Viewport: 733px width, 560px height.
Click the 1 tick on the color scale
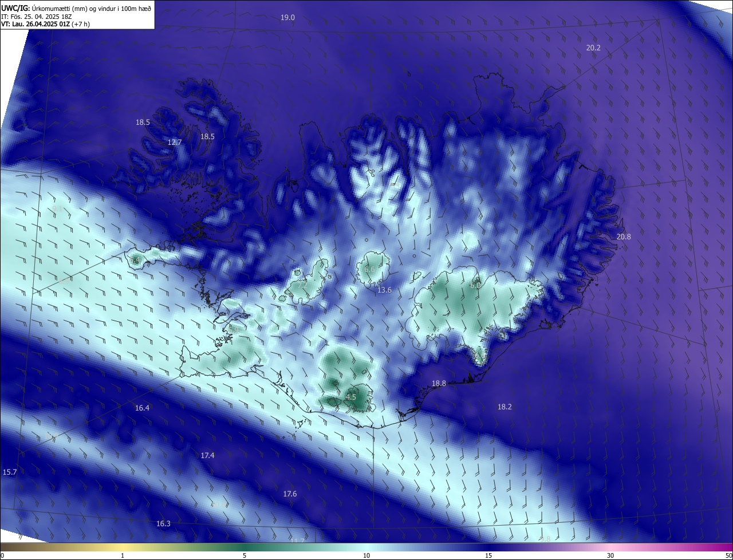click(123, 556)
